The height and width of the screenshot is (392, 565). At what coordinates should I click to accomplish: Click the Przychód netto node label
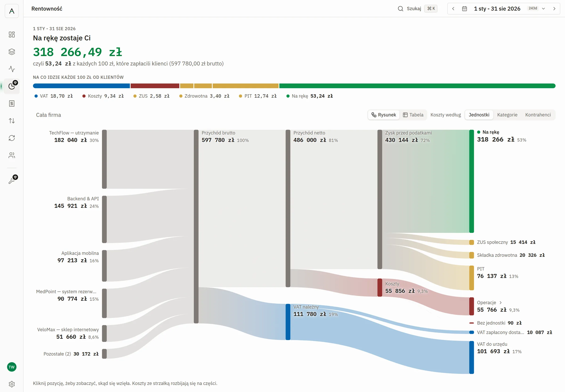[309, 133]
